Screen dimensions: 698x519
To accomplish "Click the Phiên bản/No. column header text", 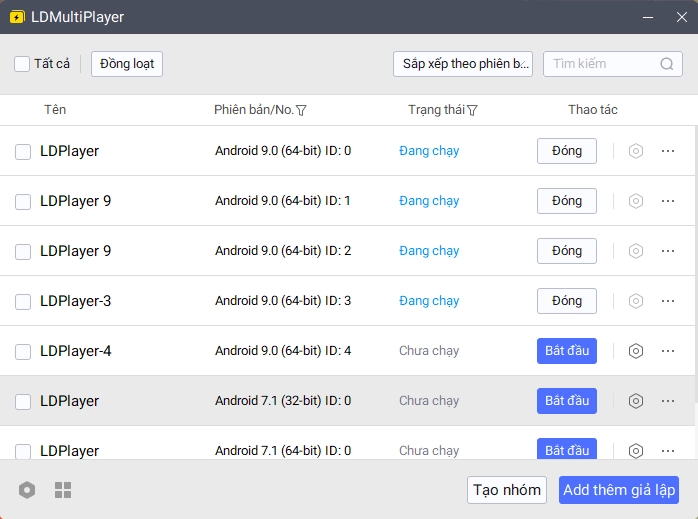I will [254, 110].
